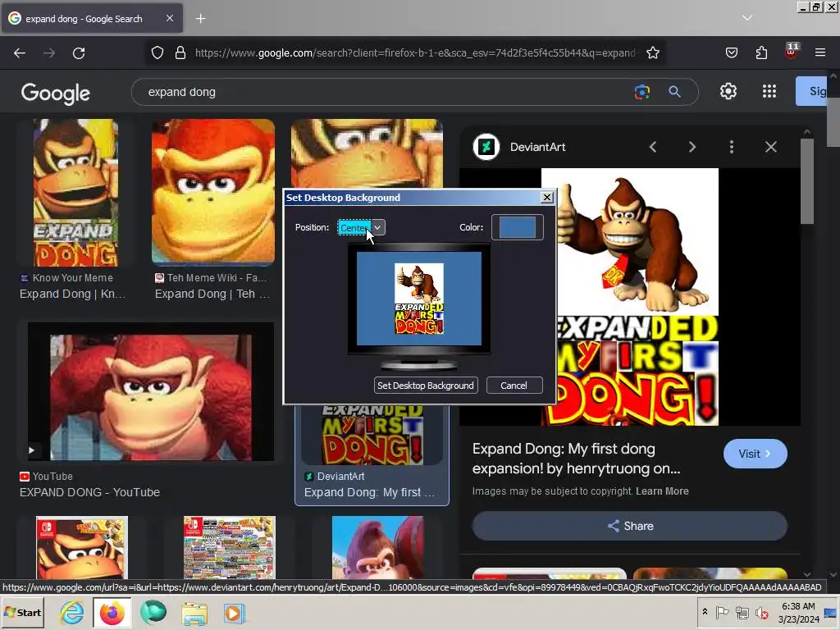840x630 pixels.
Task: Click the Share button
Action: click(630, 526)
